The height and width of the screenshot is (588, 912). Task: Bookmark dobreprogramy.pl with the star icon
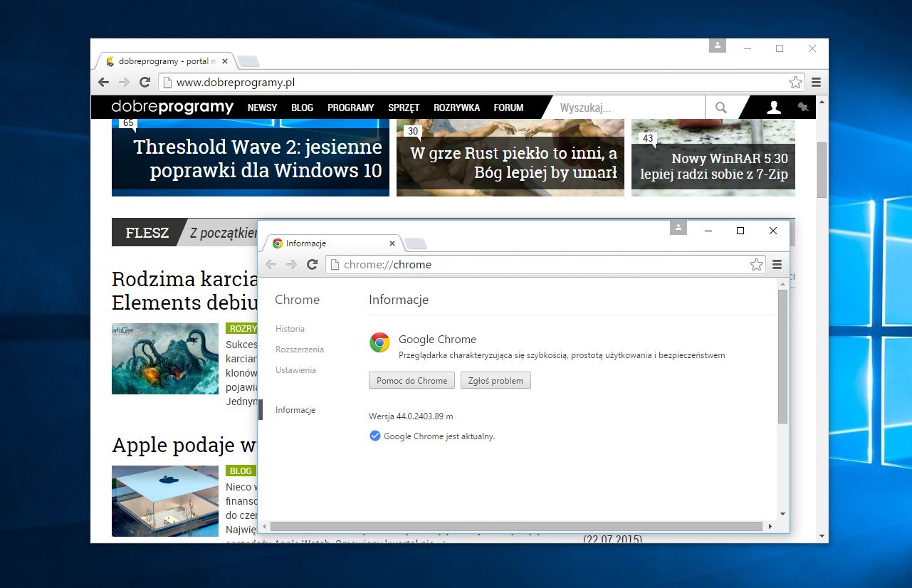tap(795, 83)
